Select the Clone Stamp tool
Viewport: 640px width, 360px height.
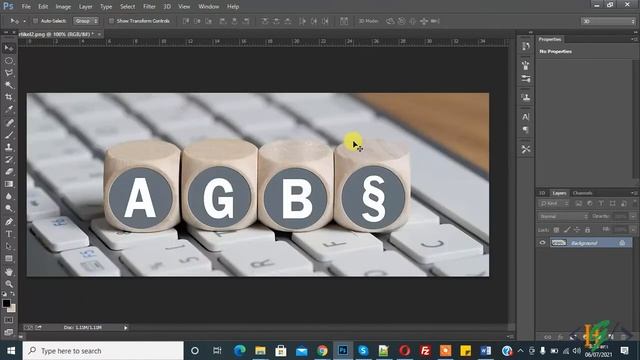(9, 147)
